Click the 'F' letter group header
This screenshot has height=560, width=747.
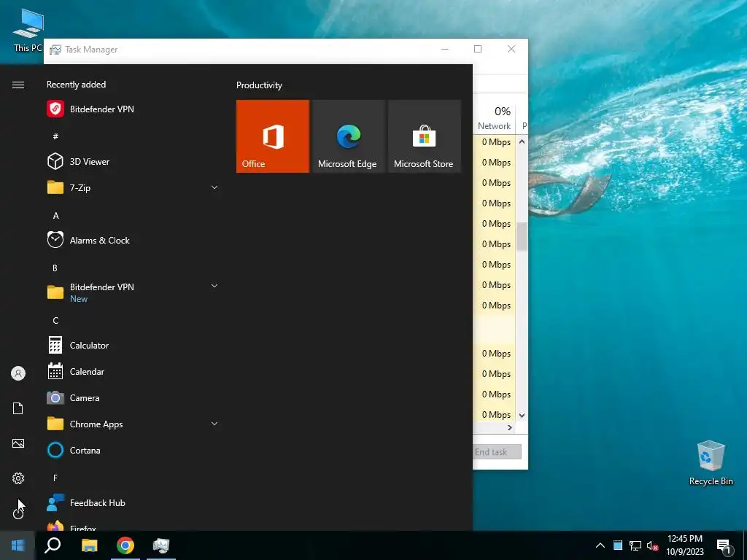pyautogui.click(x=55, y=478)
